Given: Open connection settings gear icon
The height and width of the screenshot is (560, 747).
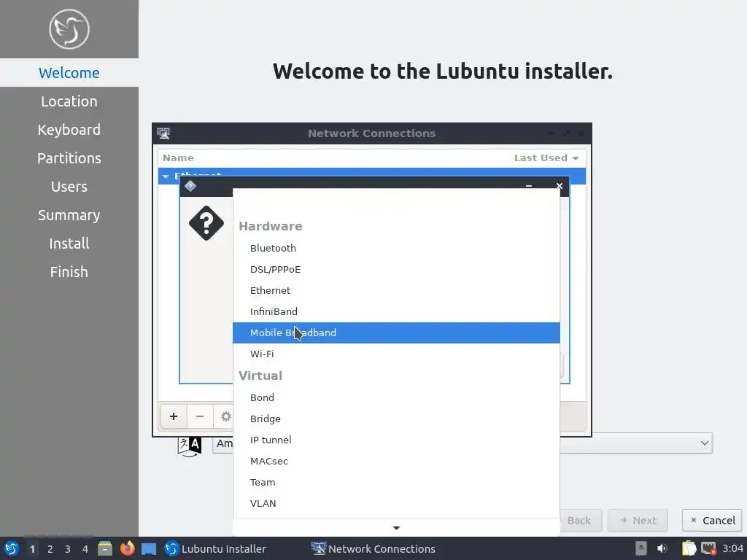Looking at the screenshot, I should [x=225, y=416].
